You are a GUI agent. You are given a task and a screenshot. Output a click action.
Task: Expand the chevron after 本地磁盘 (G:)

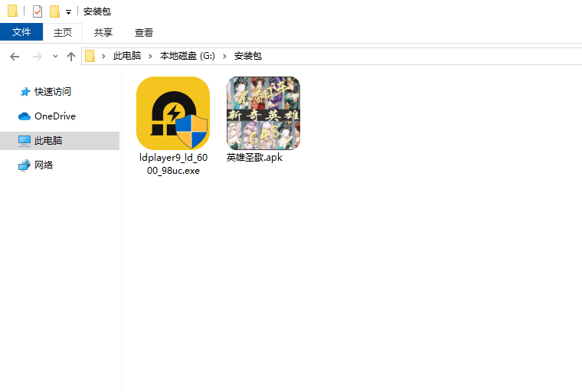coord(224,56)
